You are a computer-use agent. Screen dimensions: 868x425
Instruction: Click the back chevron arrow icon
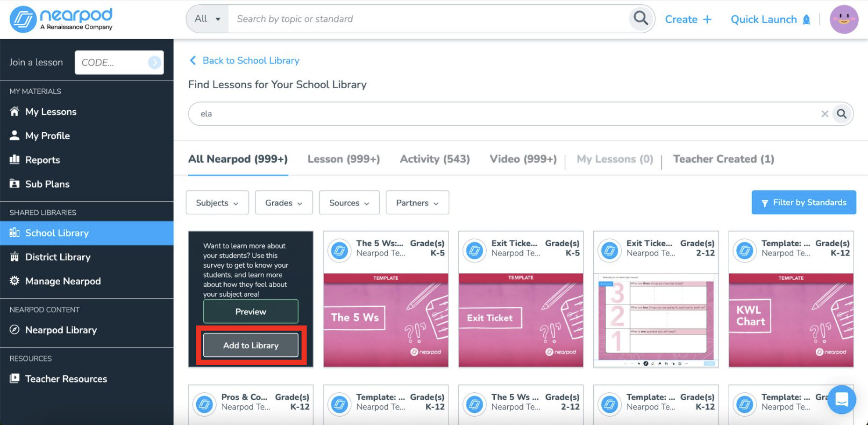click(192, 60)
